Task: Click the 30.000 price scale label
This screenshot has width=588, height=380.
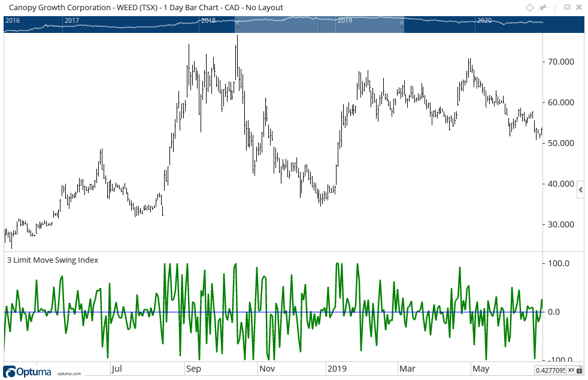Action: [x=561, y=224]
